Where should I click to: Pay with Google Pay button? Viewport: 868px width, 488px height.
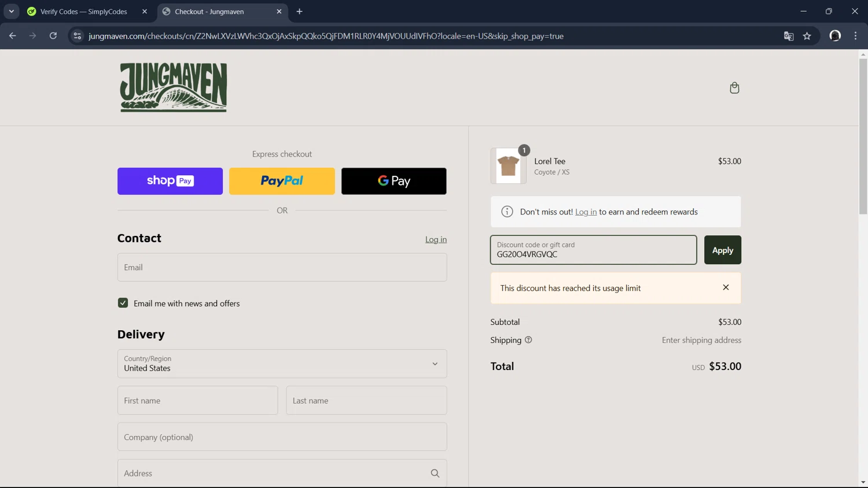394,181
